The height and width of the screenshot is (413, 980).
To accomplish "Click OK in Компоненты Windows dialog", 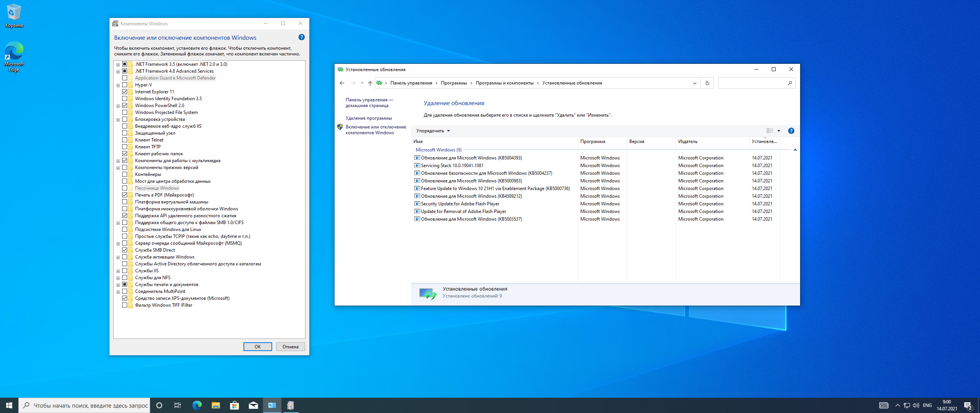I will pyautogui.click(x=258, y=347).
